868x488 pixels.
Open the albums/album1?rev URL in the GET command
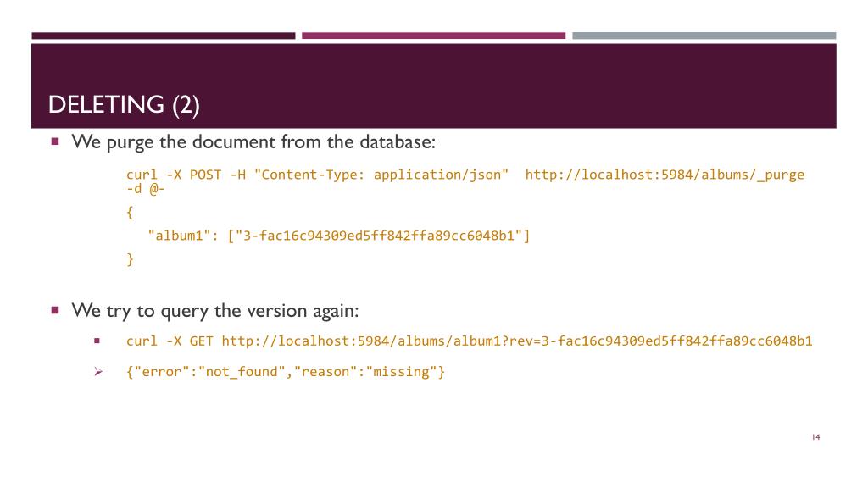(x=516, y=341)
